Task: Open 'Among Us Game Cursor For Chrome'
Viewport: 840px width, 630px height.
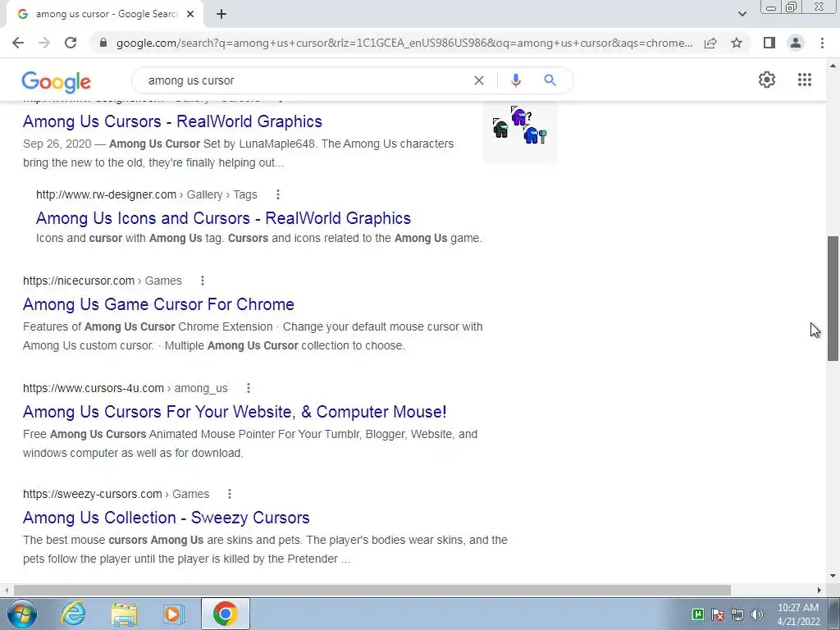Action: tap(158, 304)
